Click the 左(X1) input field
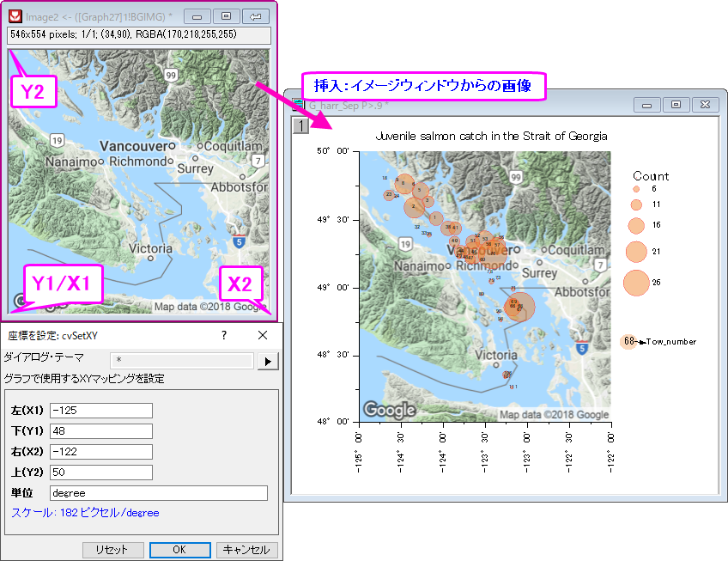728x561 pixels. [101, 411]
